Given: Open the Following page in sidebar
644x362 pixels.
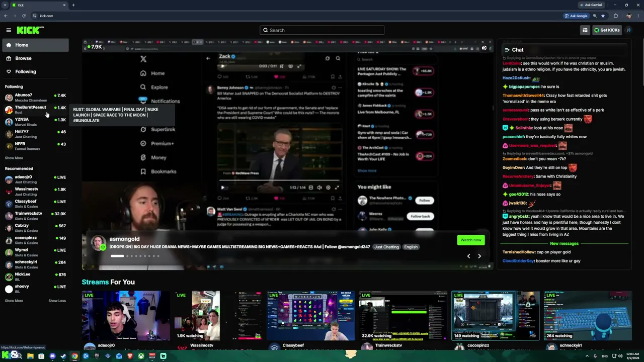Looking at the screenshot, I should click(35, 71).
